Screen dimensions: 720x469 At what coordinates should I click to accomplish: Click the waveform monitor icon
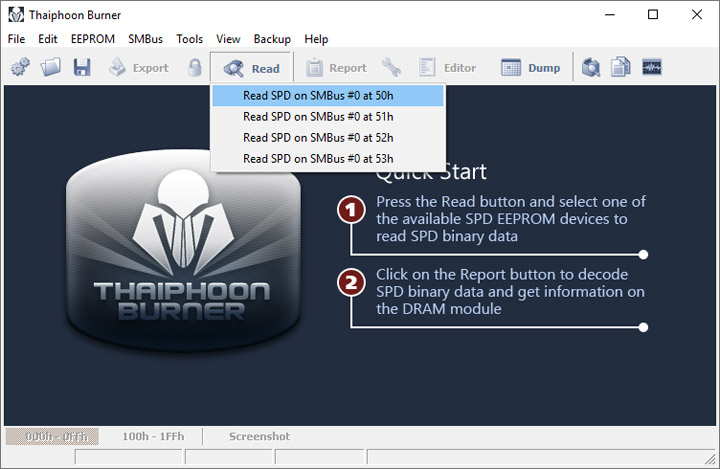click(652, 68)
